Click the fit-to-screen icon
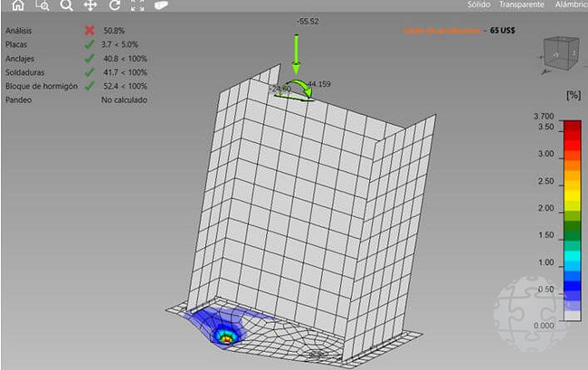The image size is (588, 370). click(x=138, y=5)
